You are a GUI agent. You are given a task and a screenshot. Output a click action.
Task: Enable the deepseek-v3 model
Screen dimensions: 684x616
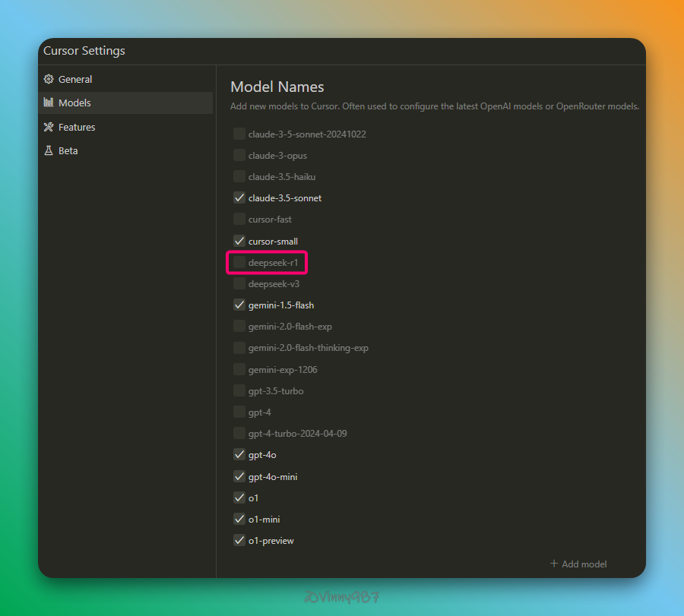point(239,284)
